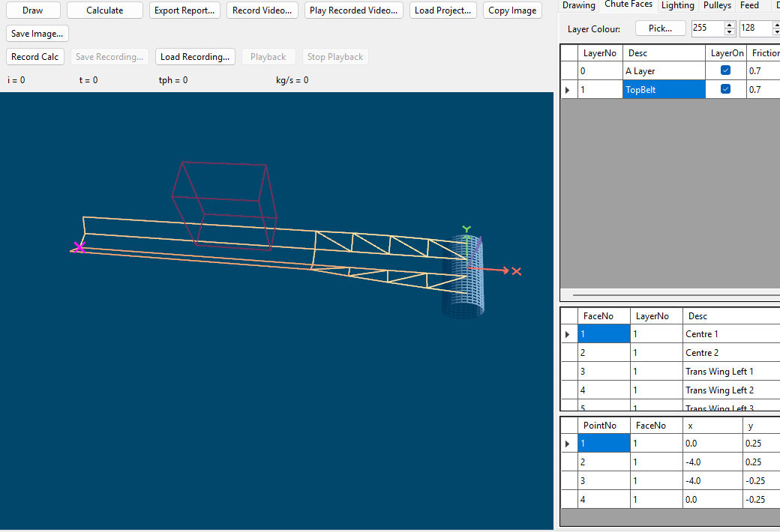
Task: Toggle LayerOn for A Layer
Action: [726, 70]
